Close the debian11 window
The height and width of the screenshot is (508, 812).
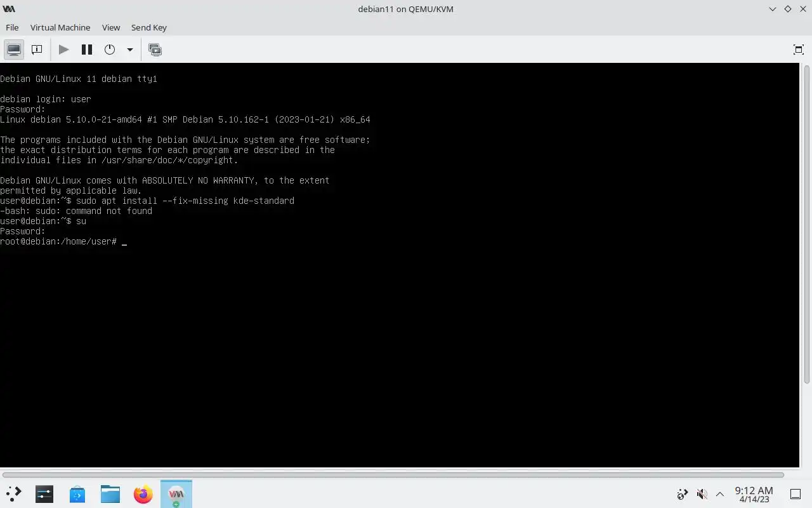(802, 9)
